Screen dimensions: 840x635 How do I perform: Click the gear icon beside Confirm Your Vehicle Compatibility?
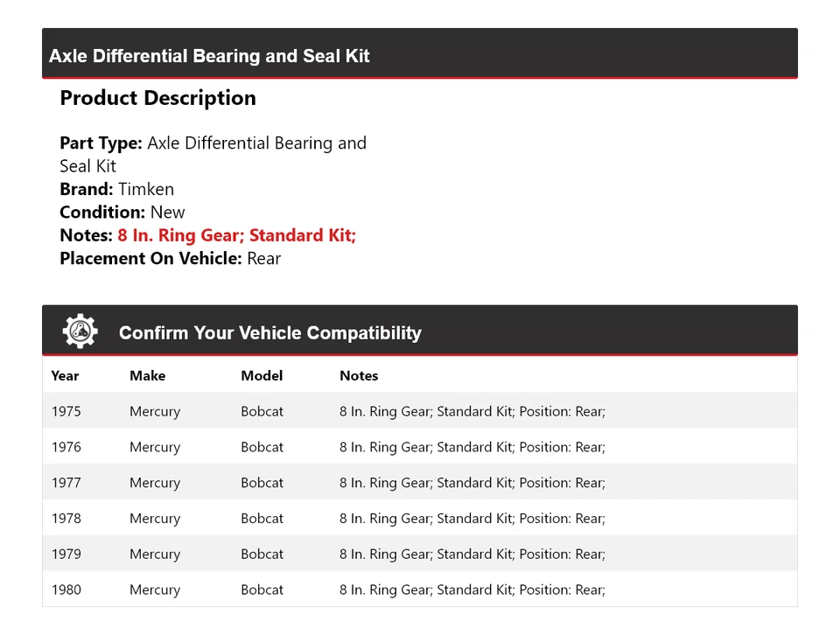click(80, 331)
